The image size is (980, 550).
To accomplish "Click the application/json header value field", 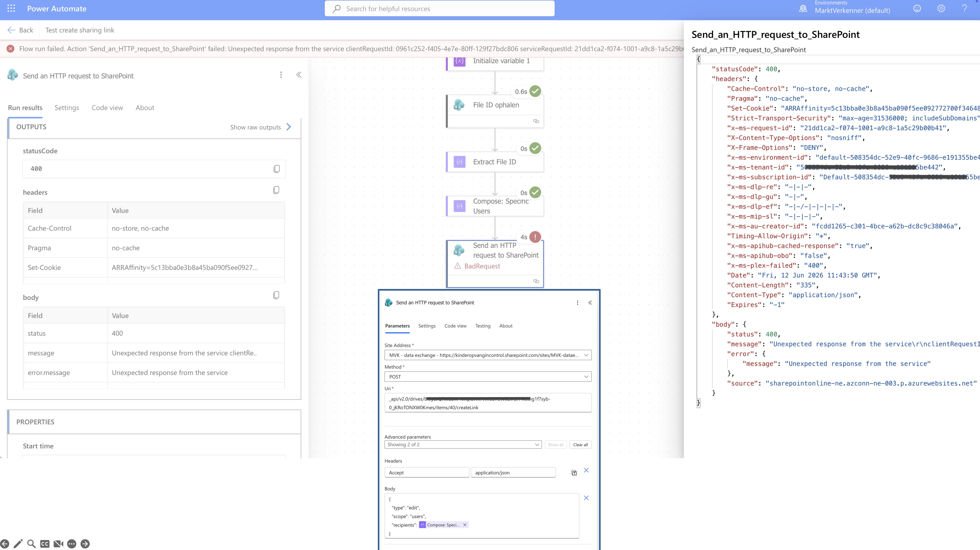I will tap(513, 473).
